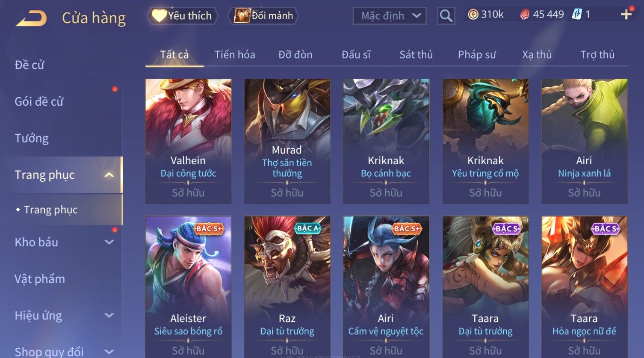This screenshot has height=358, width=644.
Task: Open the Aleister Siêu sao bóng rổ skin
Action: 188,287
